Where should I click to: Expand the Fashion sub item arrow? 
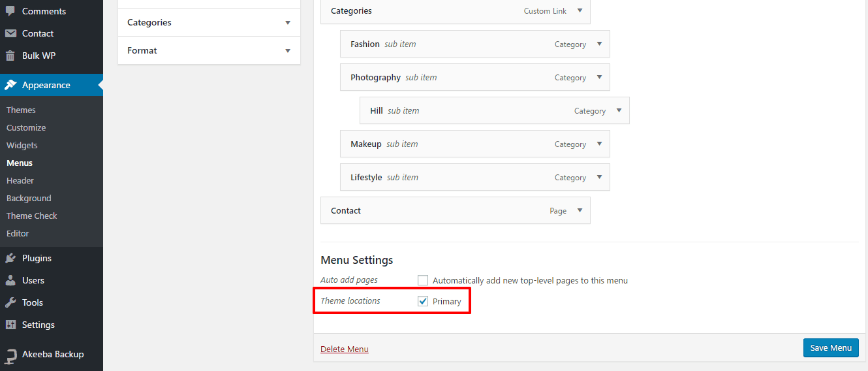(x=599, y=44)
